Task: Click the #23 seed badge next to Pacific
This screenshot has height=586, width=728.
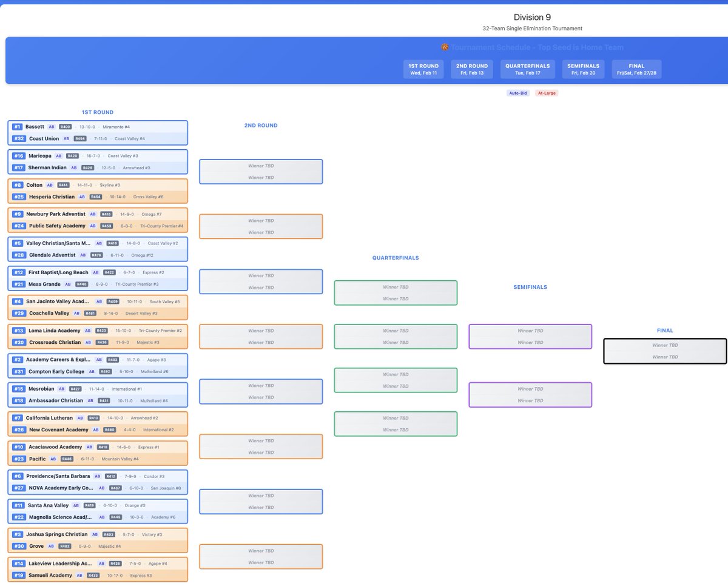Action: click(19, 459)
